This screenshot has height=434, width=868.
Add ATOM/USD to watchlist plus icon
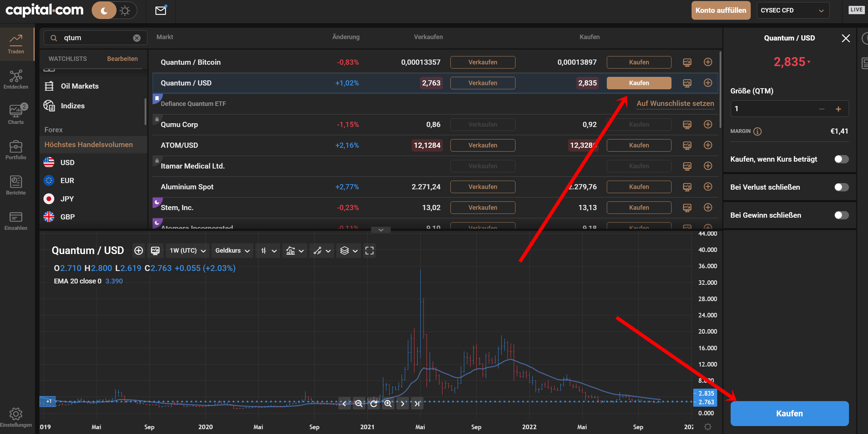(x=708, y=145)
